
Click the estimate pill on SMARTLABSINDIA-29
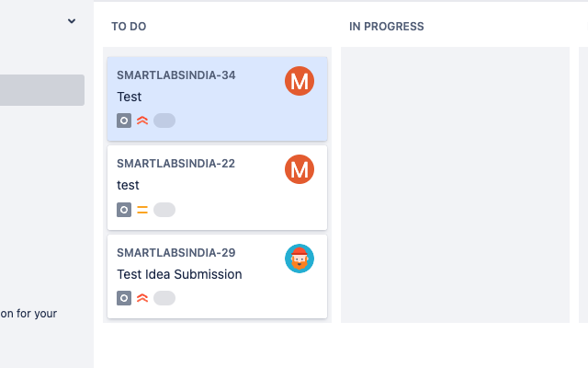coord(164,298)
